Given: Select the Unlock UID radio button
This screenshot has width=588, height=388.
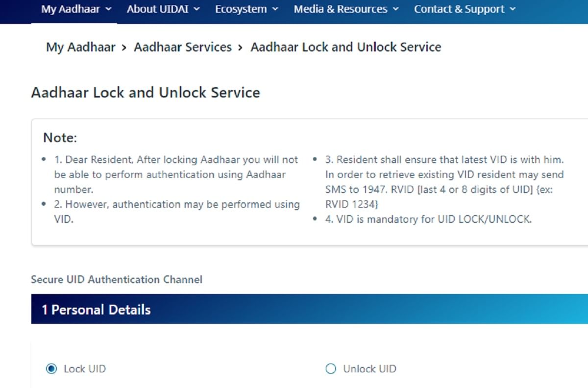Looking at the screenshot, I should pos(330,369).
